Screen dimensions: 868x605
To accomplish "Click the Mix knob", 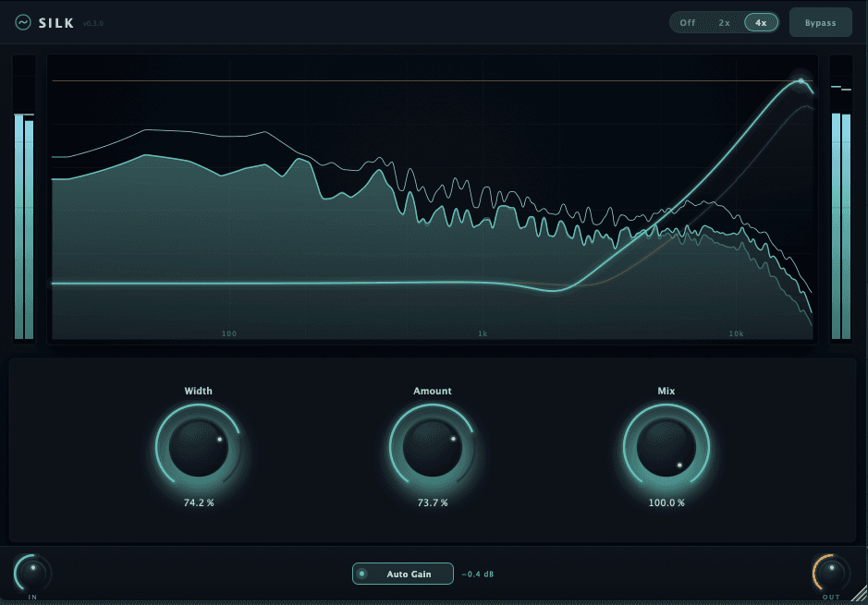I will pos(667,447).
